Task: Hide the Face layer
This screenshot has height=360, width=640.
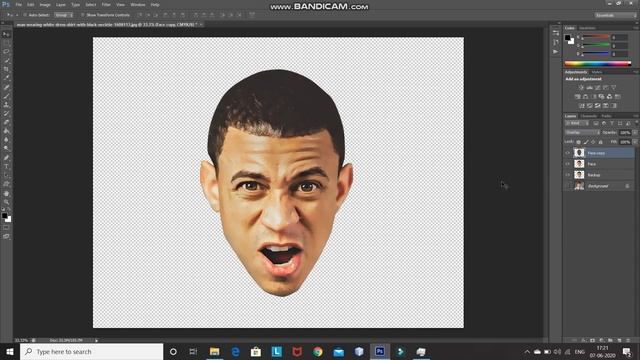Action: pos(568,164)
